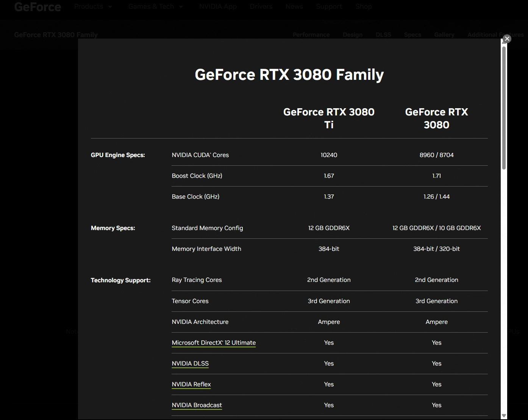The height and width of the screenshot is (420, 528).
Task: View the Additional Features tab
Action: pyautogui.click(x=495, y=34)
